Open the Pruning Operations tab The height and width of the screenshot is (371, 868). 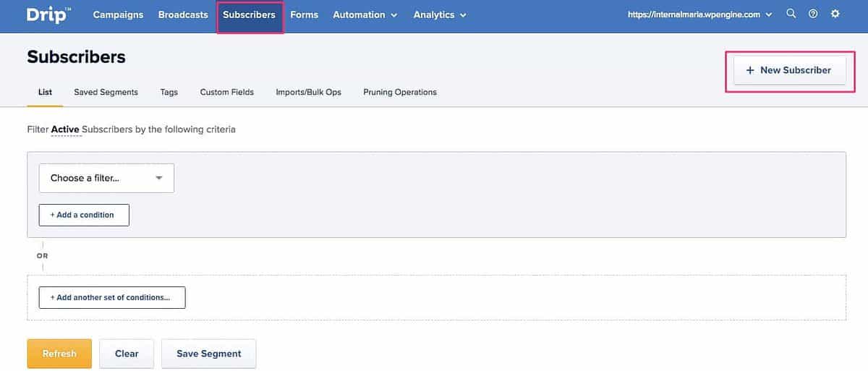(400, 92)
